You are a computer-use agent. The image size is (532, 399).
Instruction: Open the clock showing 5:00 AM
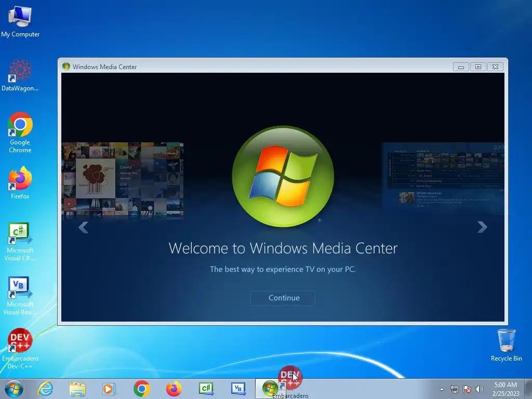pyautogui.click(x=506, y=389)
